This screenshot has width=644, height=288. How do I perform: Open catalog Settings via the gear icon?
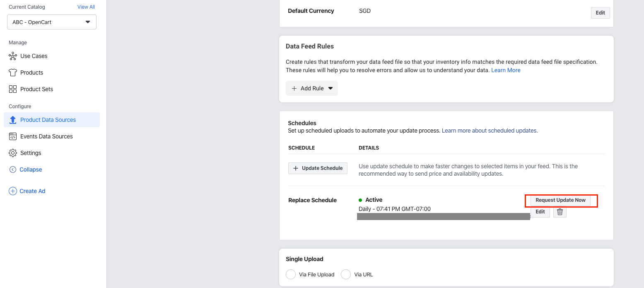point(12,152)
